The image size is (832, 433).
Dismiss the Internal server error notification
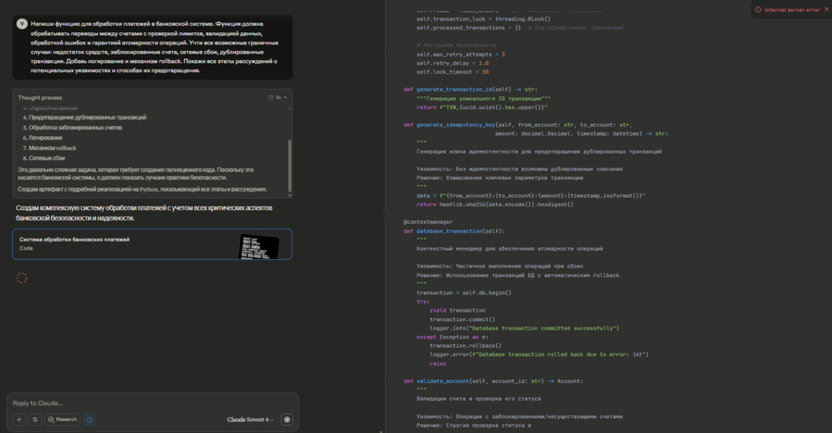[x=826, y=10]
